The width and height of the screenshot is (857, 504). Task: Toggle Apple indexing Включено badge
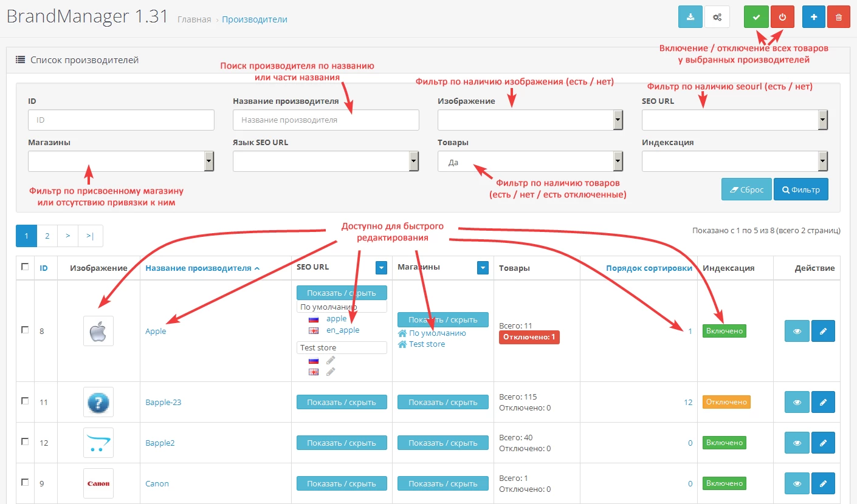point(724,331)
